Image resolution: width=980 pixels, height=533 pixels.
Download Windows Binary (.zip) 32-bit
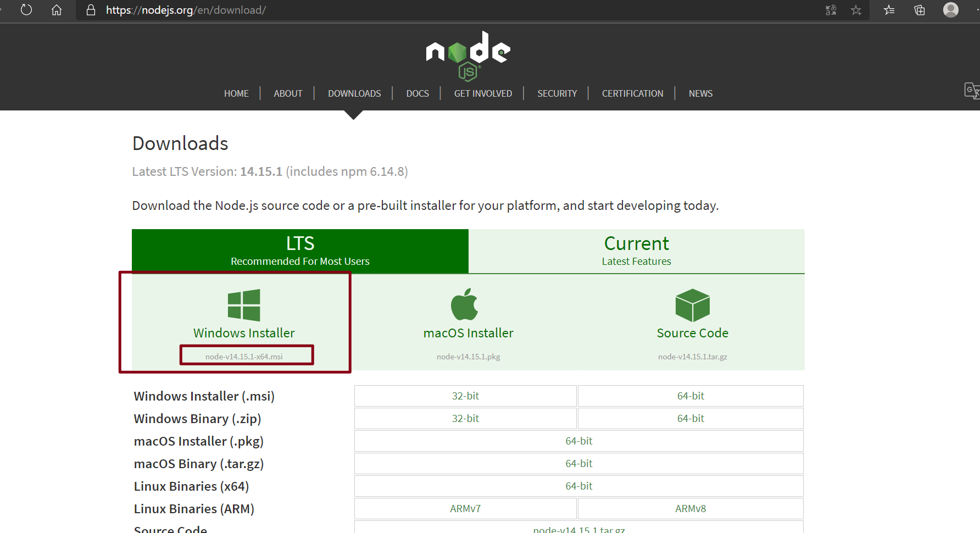[x=465, y=418]
